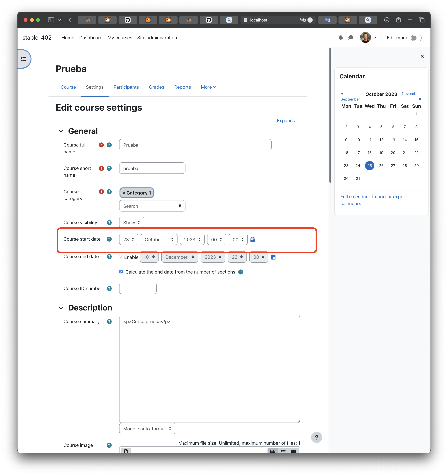This screenshot has height=476, width=448.
Task: Open the start date day dropdown showing 23
Action: pyautogui.click(x=128, y=239)
